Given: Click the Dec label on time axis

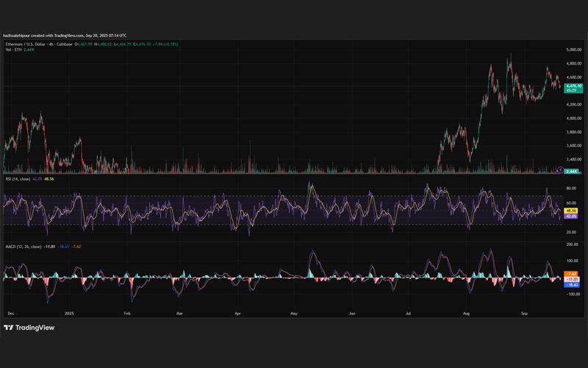Looking at the screenshot, I should (x=11, y=314).
